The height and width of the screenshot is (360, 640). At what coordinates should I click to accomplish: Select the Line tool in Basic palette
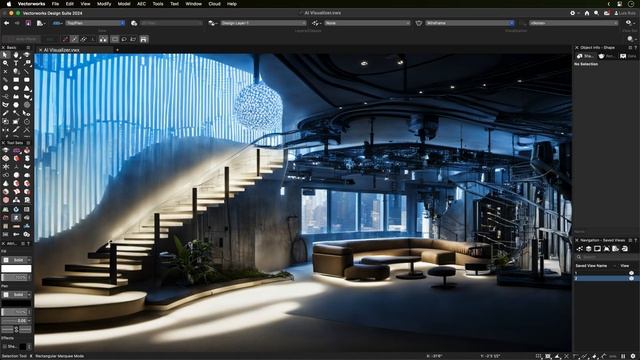(x=27, y=71)
